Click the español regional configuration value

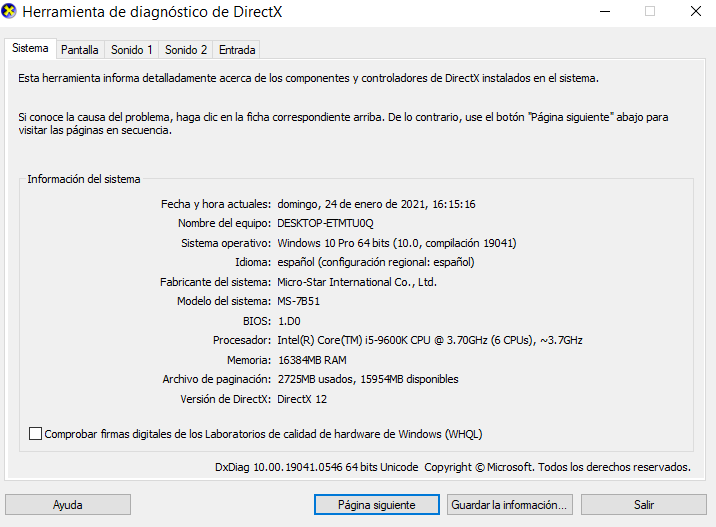pyautogui.click(x=376, y=262)
